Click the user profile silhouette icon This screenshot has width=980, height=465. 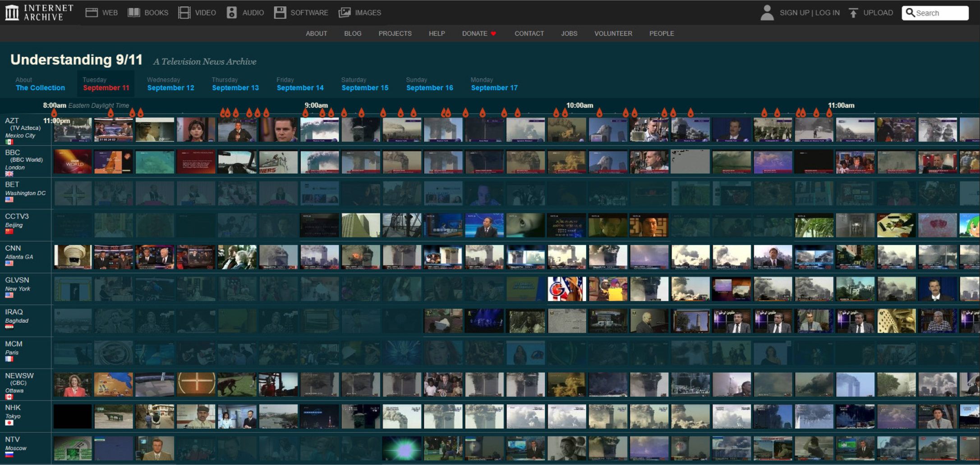pos(767,13)
